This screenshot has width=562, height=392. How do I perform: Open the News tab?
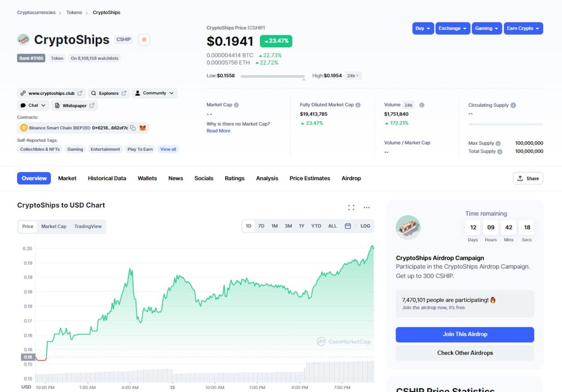pos(176,178)
